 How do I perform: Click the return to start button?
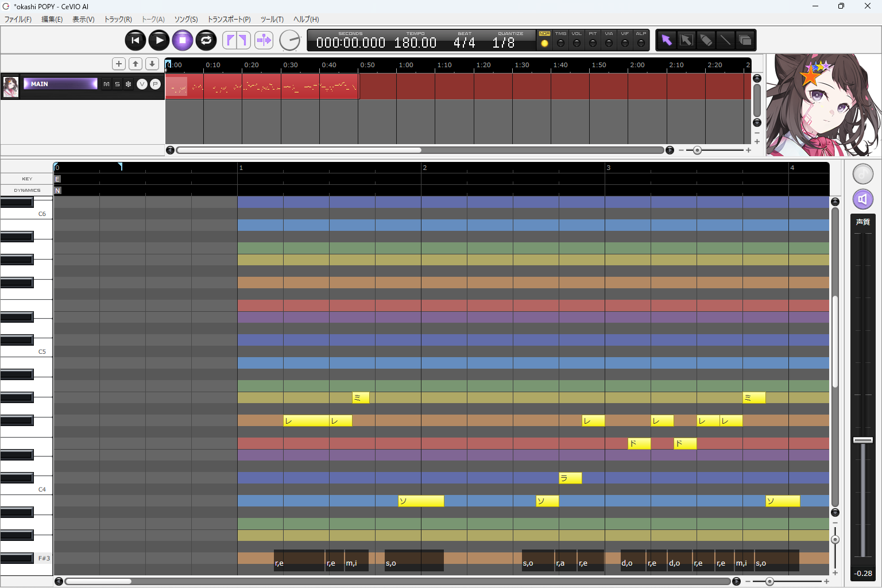(x=136, y=40)
